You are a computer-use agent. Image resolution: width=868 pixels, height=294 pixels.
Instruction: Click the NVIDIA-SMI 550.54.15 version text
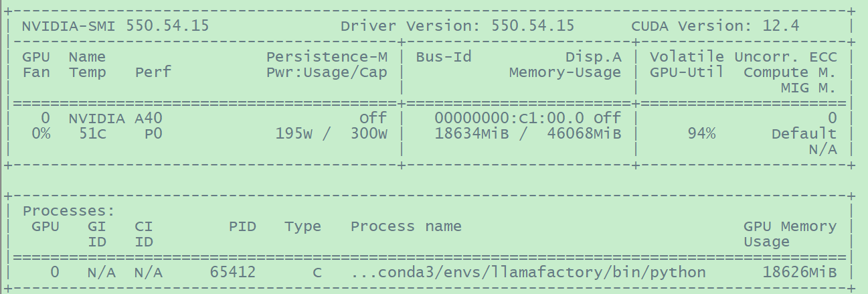(115, 27)
